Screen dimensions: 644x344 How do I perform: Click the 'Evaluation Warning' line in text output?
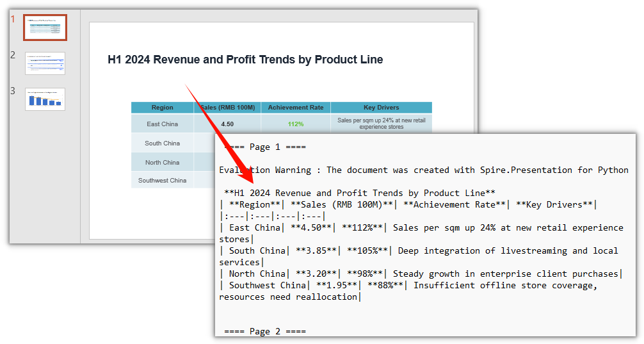click(423, 170)
